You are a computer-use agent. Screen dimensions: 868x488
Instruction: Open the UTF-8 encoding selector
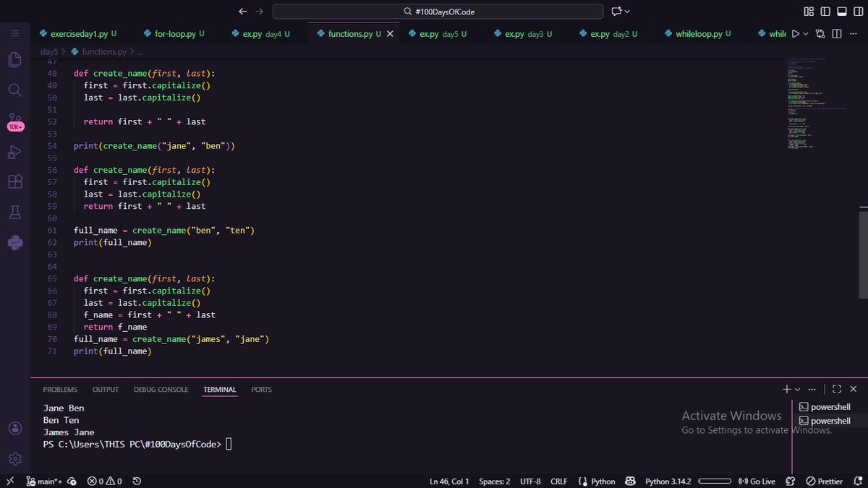(x=529, y=481)
